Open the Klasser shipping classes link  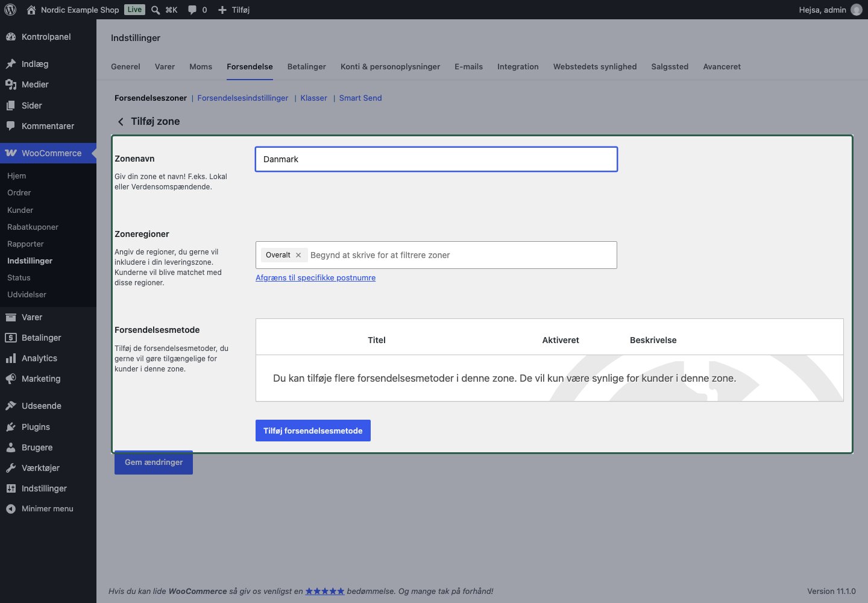(313, 98)
